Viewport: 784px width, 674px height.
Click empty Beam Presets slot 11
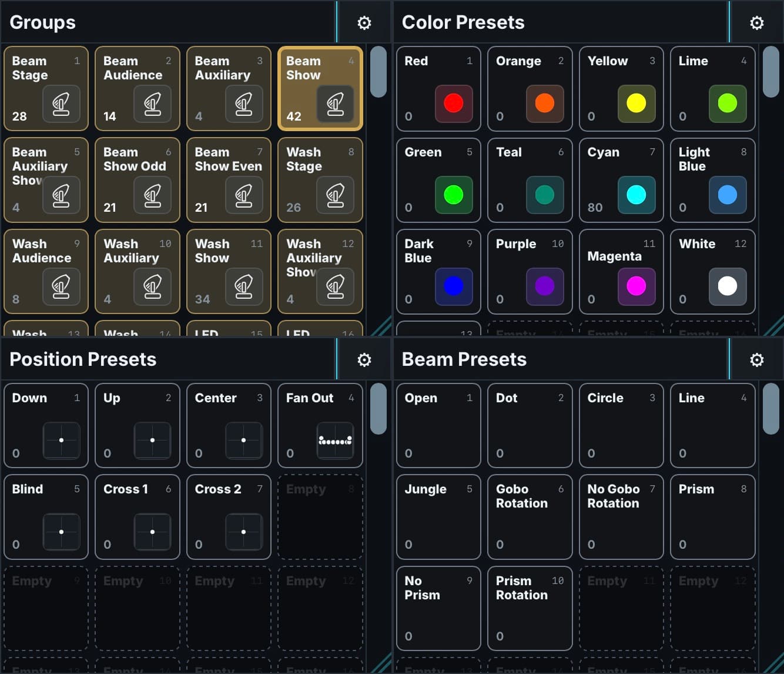pyautogui.click(x=621, y=609)
